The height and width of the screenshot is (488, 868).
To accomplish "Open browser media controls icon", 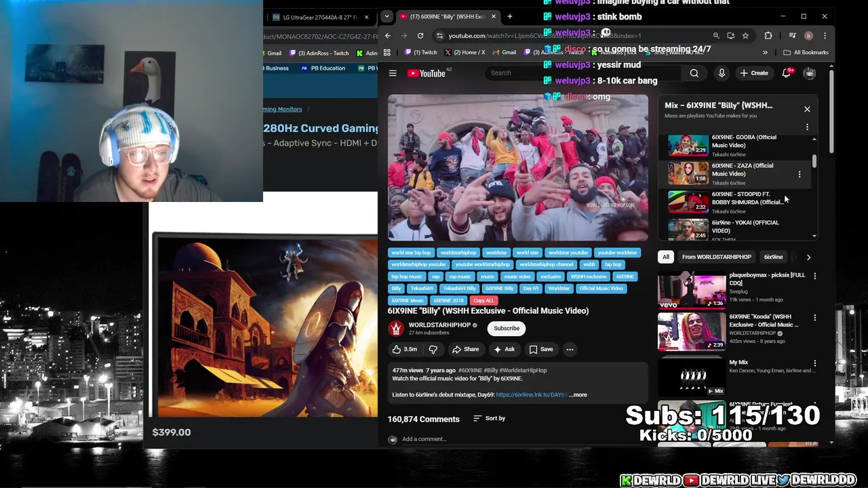I will (792, 35).
